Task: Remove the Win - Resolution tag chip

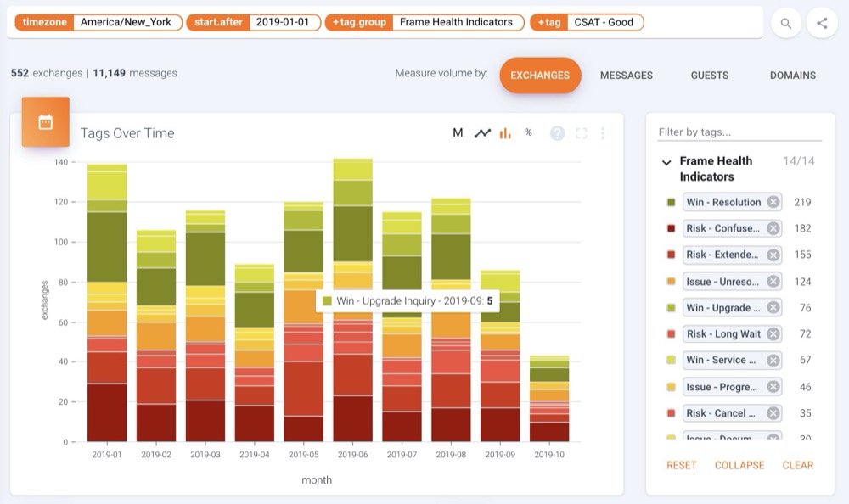Action: click(x=773, y=202)
